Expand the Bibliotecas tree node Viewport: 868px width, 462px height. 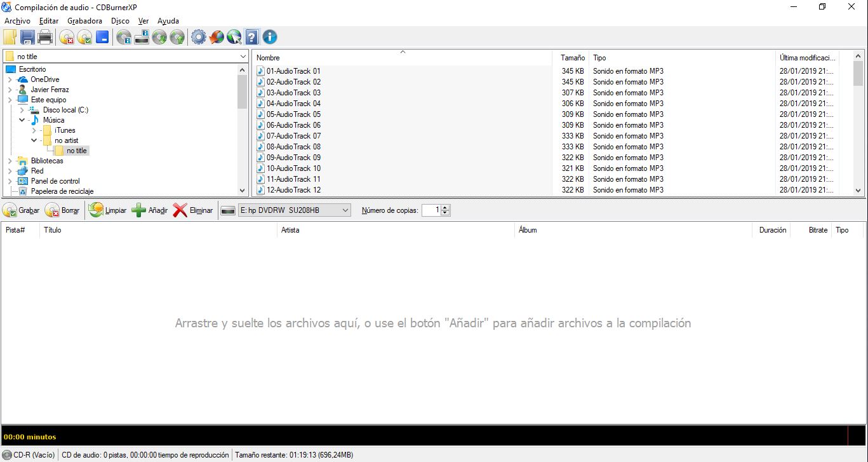[x=10, y=161]
